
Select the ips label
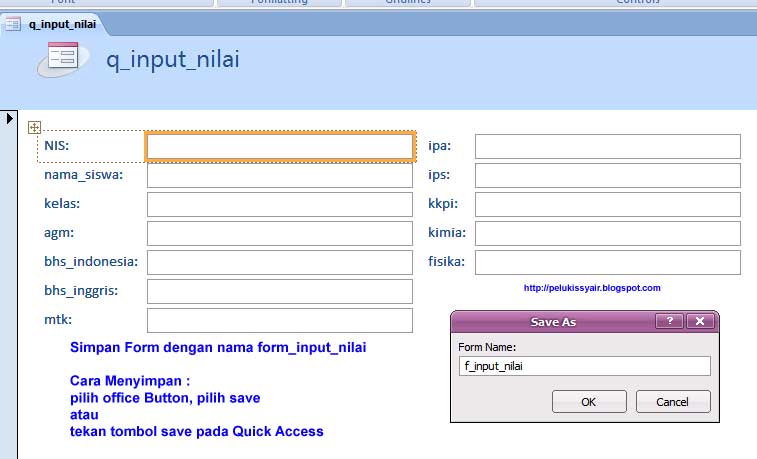point(439,175)
